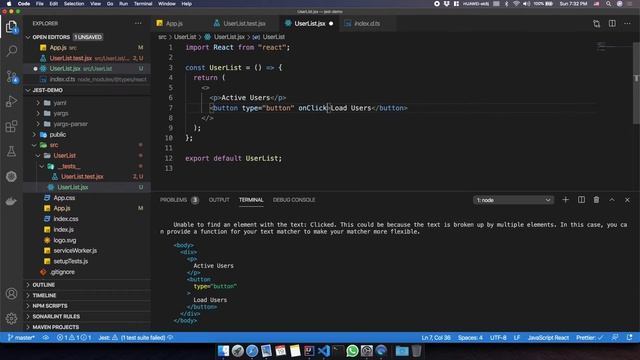
Task: Click the master branch indicator in status bar
Action: pos(21,338)
